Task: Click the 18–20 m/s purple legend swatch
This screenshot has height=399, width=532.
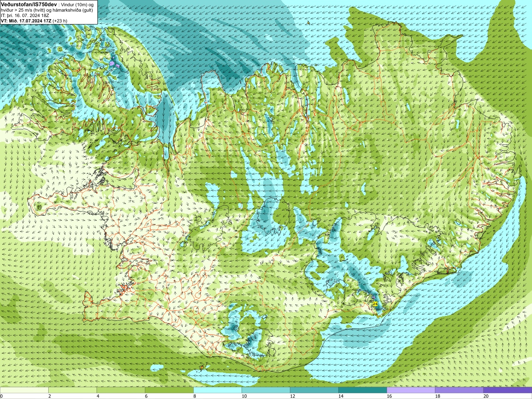Action: point(459,390)
